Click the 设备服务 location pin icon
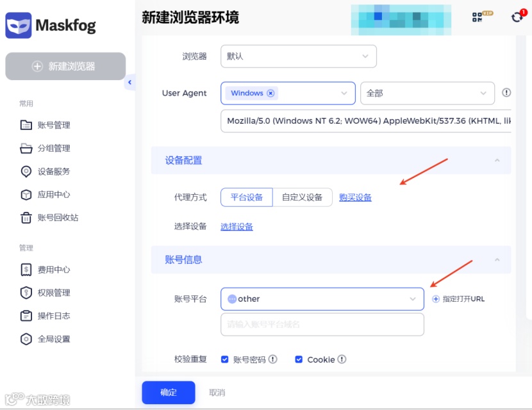The height and width of the screenshot is (410, 532). [26, 171]
